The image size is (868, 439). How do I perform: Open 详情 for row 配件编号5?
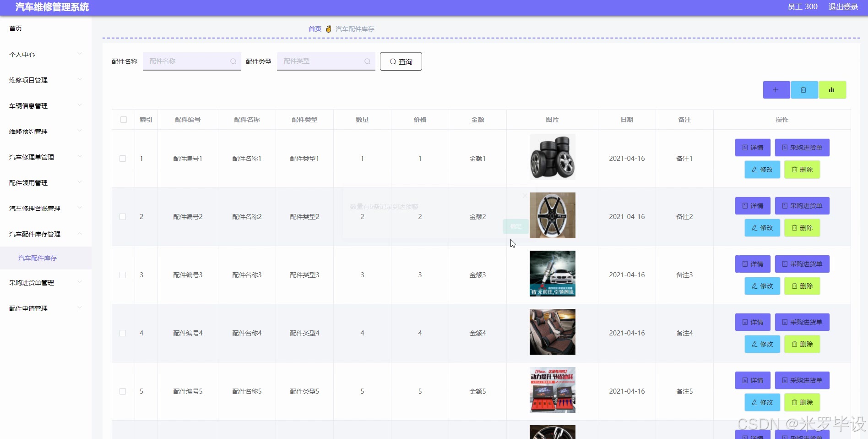753,380
